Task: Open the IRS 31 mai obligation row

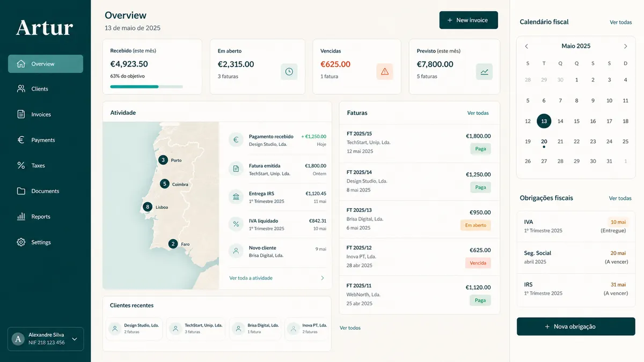Action: click(576, 289)
